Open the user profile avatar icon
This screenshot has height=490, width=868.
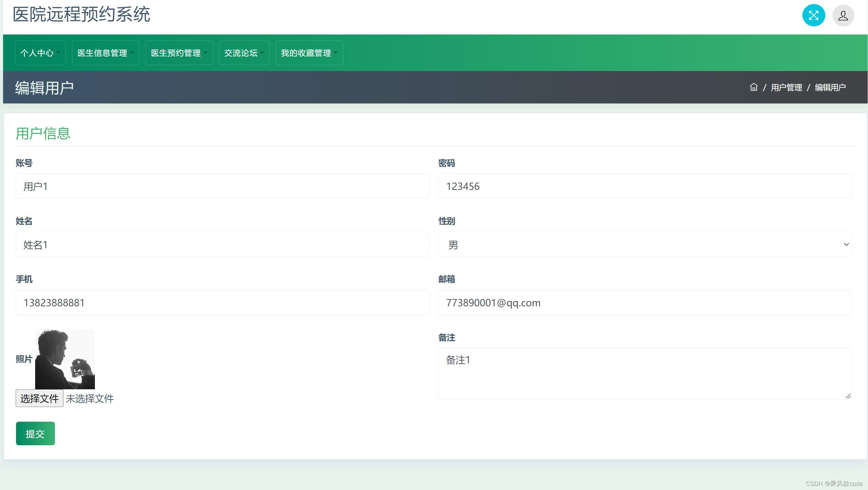[x=843, y=15]
